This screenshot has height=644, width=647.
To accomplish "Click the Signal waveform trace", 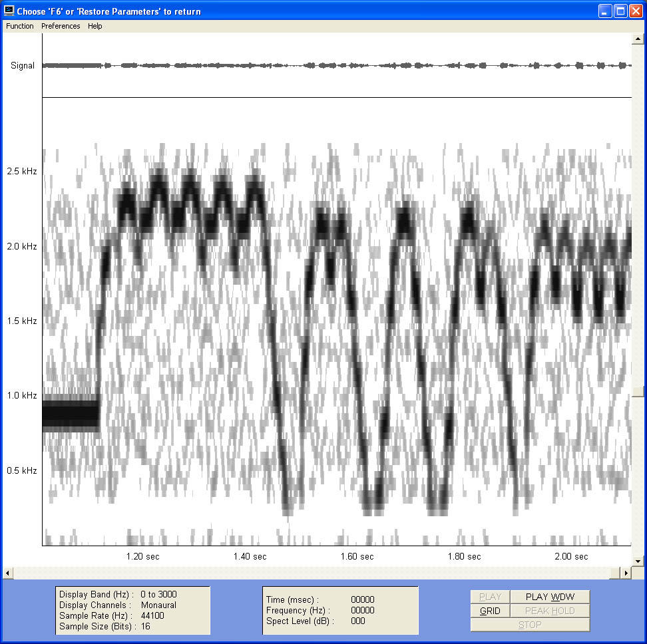I will coord(337,65).
